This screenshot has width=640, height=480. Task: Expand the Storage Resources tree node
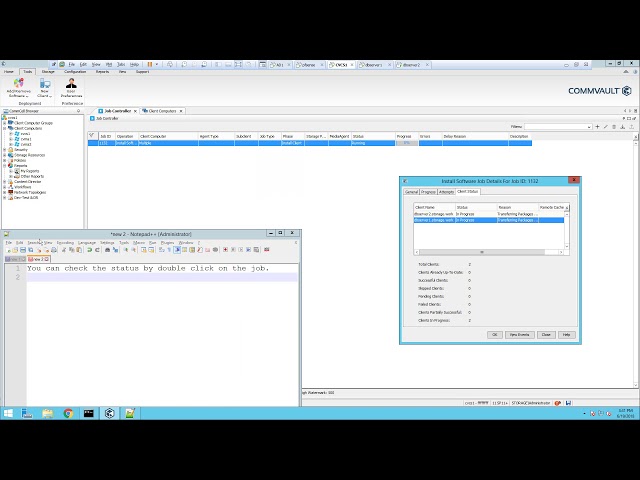5,155
